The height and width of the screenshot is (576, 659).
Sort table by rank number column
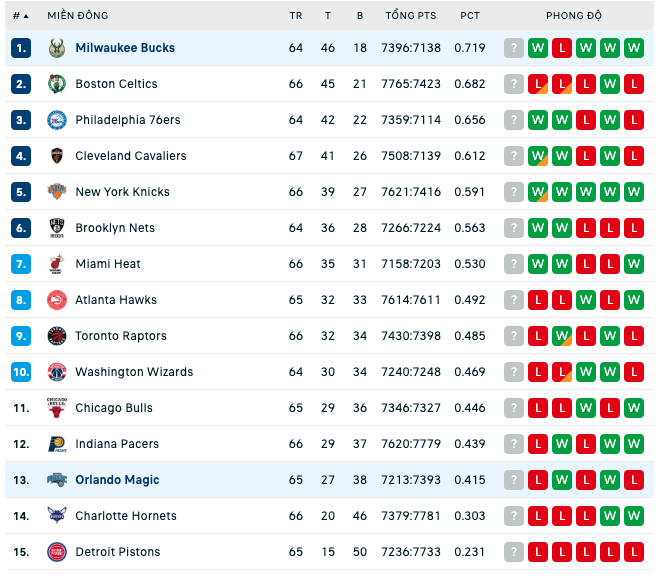20,16
